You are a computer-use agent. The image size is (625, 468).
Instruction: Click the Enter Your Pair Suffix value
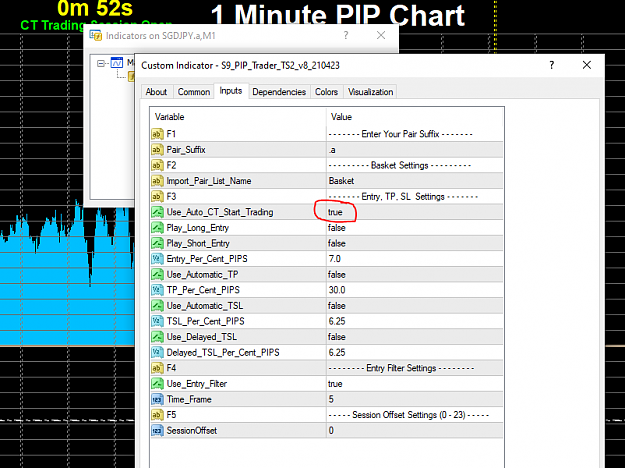tap(401, 134)
